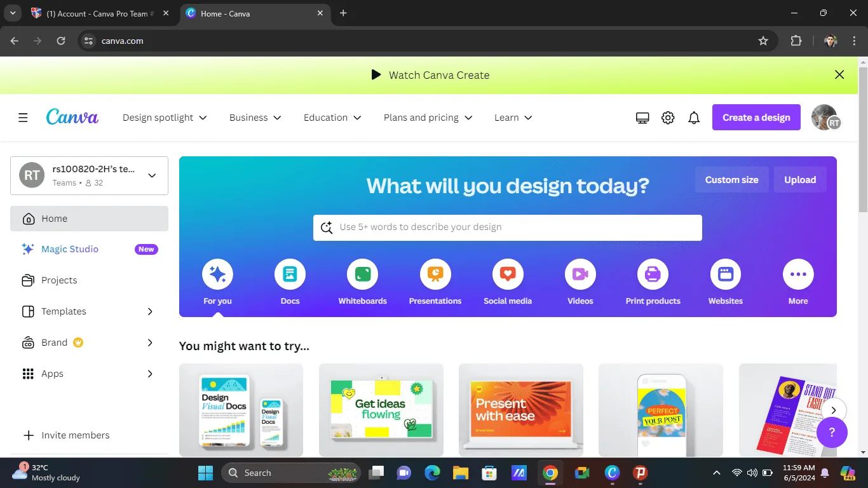Switch to Account - Canva Pro Team tab

(x=100, y=13)
